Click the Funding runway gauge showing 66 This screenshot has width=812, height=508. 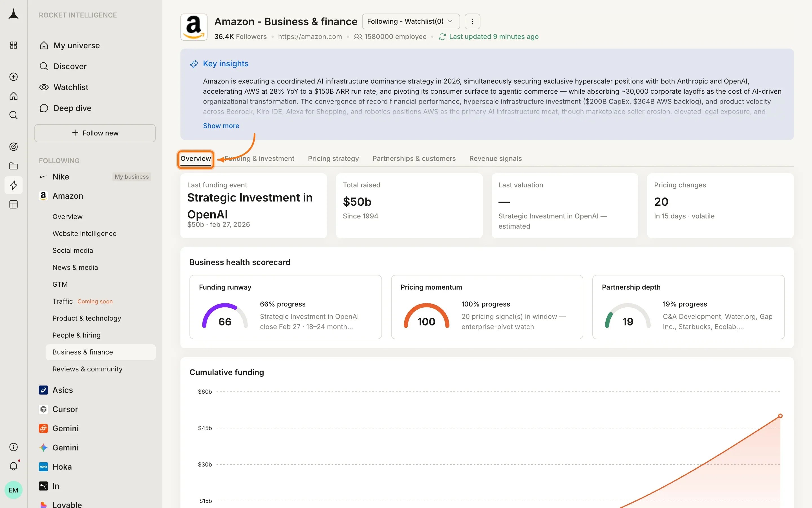coord(225,316)
